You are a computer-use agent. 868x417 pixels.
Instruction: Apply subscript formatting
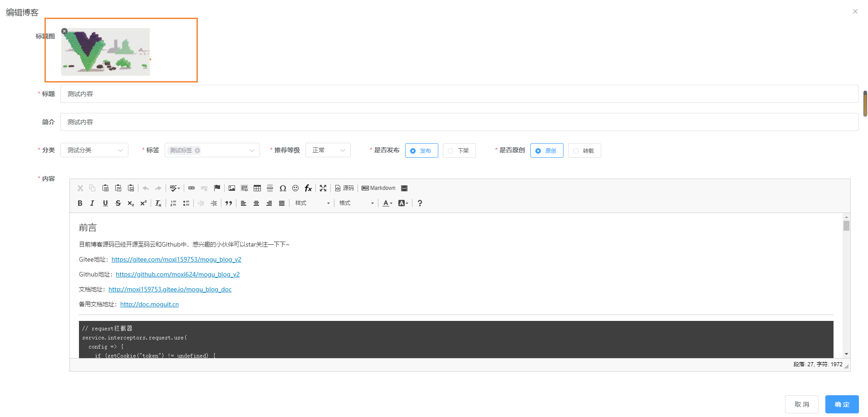coord(131,203)
